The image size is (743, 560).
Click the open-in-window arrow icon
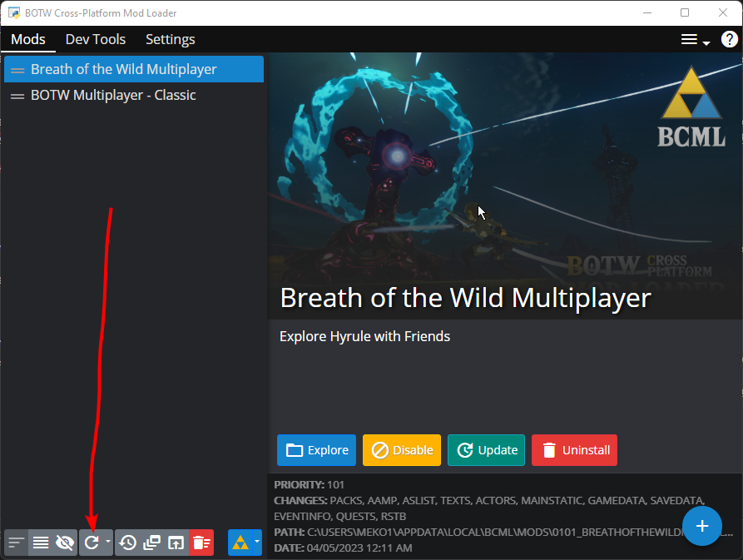click(x=176, y=542)
